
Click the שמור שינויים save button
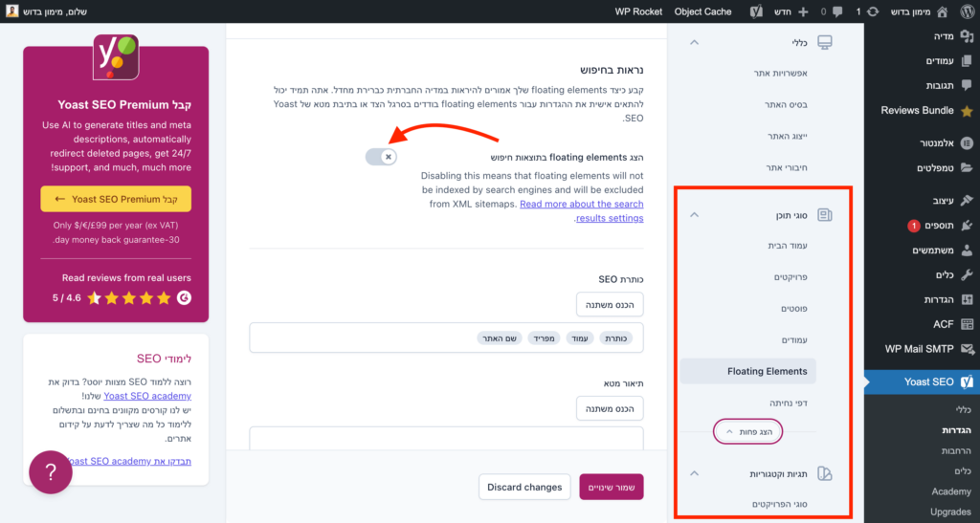(612, 487)
